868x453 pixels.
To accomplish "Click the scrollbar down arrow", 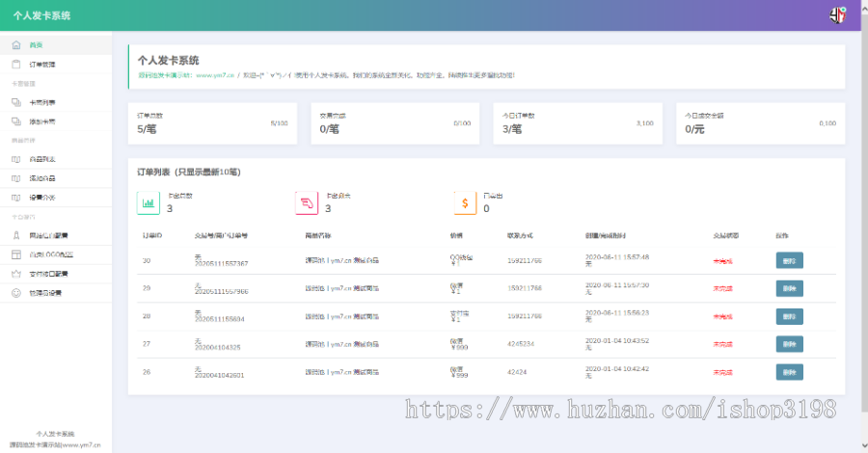I will pos(864,444).
